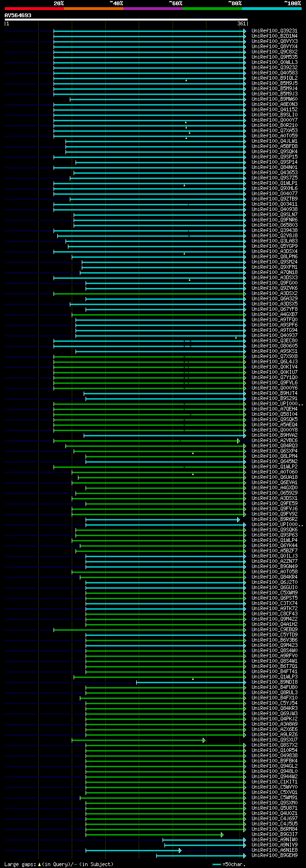This screenshot has height=868, width=306.
Task: Select the UniRef100_A7QN18 label
Action: tap(274, 273)
